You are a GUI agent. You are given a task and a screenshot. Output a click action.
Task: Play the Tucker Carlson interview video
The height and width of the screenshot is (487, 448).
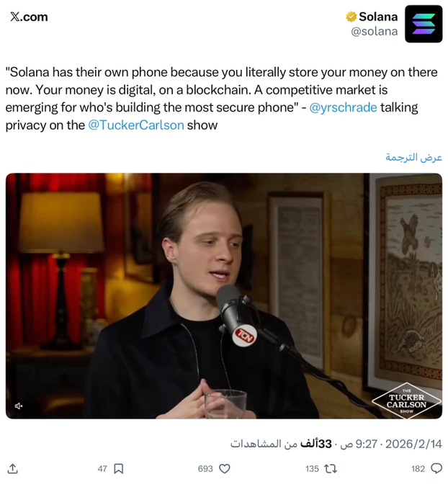pos(224,295)
